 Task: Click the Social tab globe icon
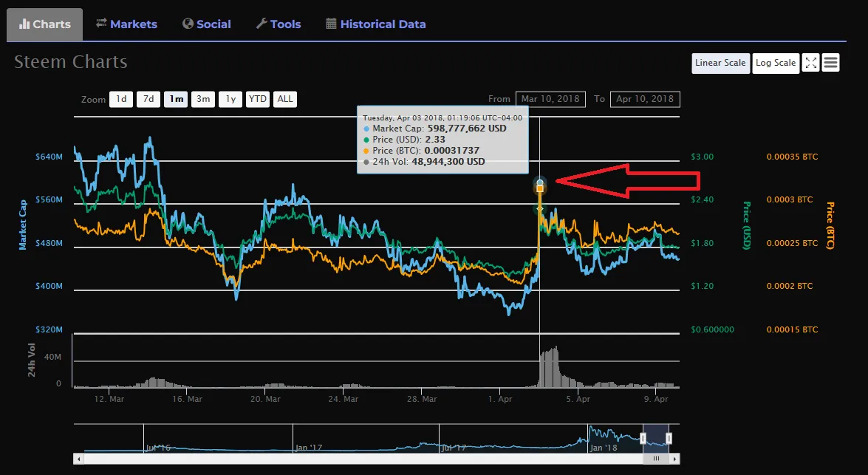pyautogui.click(x=188, y=24)
